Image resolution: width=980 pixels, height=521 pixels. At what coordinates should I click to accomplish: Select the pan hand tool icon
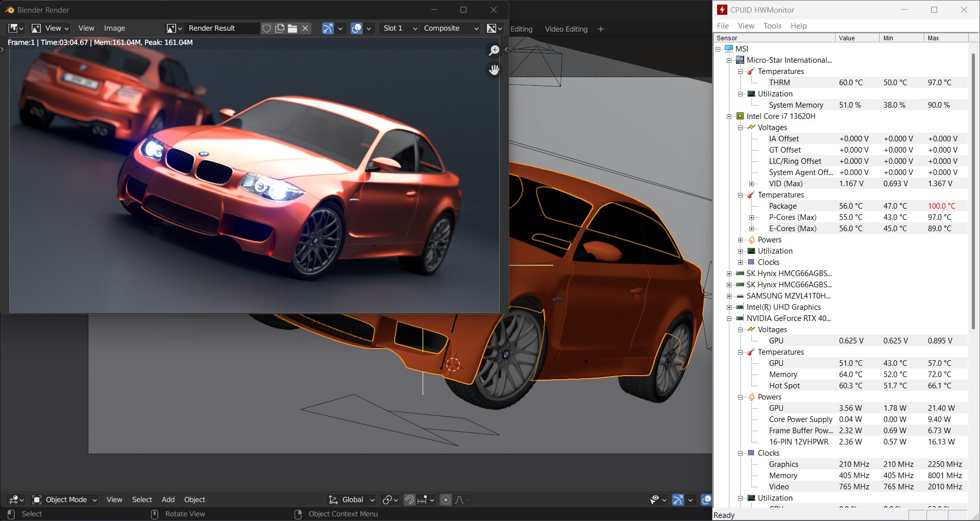point(494,70)
